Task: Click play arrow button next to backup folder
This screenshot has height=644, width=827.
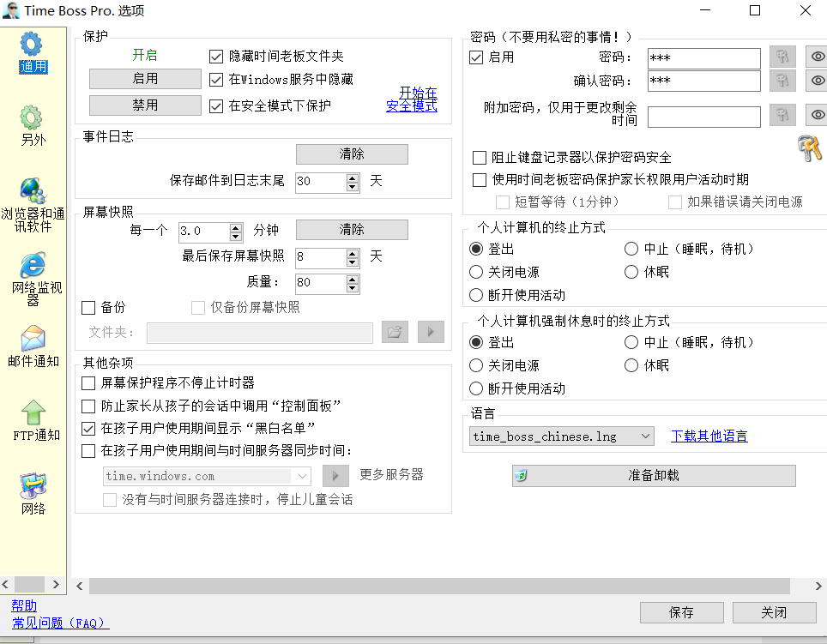Action: tap(431, 332)
